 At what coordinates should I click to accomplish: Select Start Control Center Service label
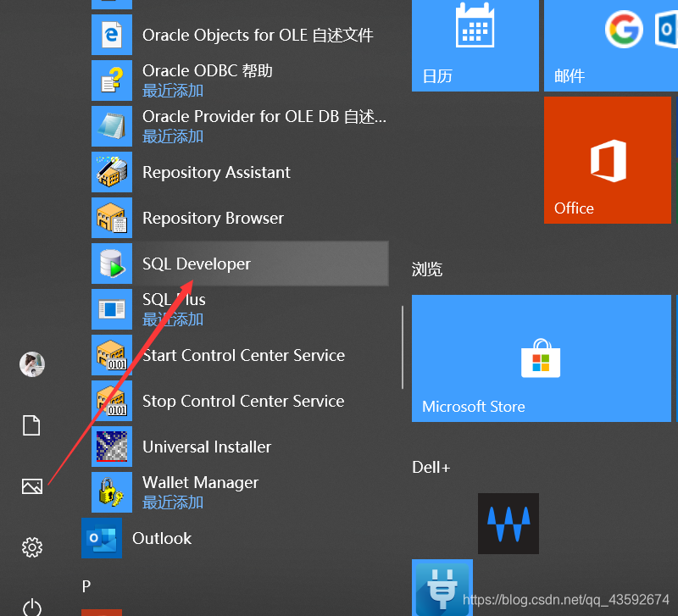[x=243, y=355]
